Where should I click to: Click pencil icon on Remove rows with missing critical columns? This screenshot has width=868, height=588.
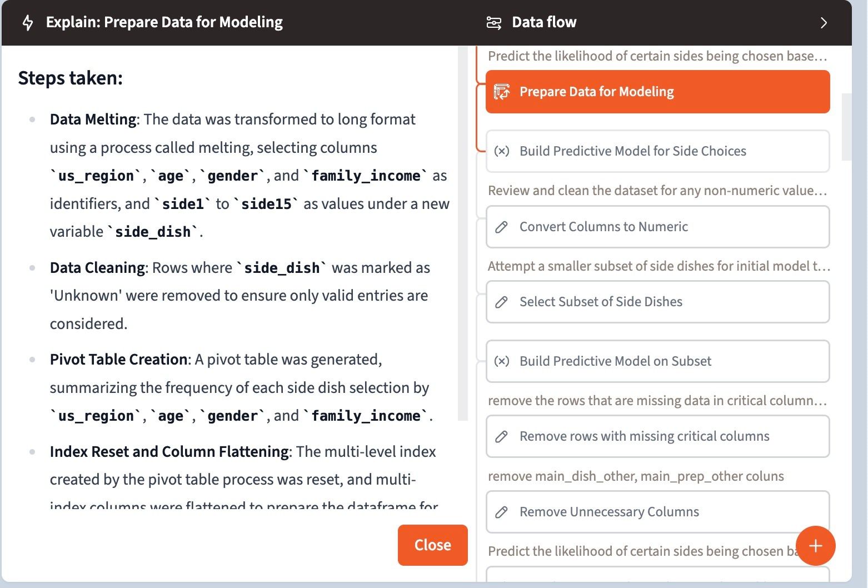tap(502, 436)
